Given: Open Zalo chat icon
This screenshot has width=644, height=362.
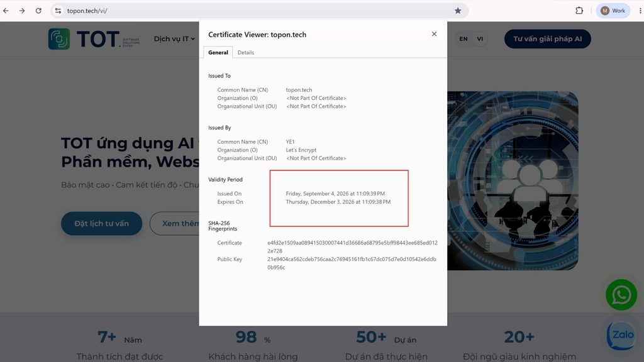Looking at the screenshot, I should pyautogui.click(x=622, y=335).
